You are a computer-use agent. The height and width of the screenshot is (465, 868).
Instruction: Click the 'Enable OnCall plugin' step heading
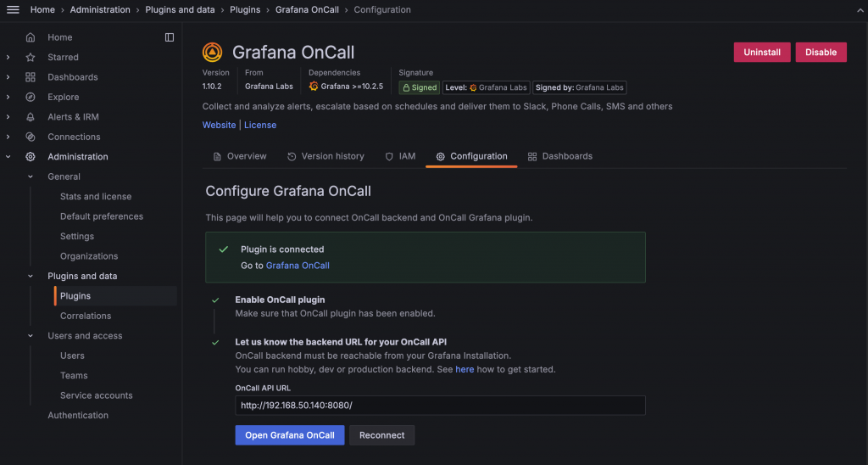(280, 300)
